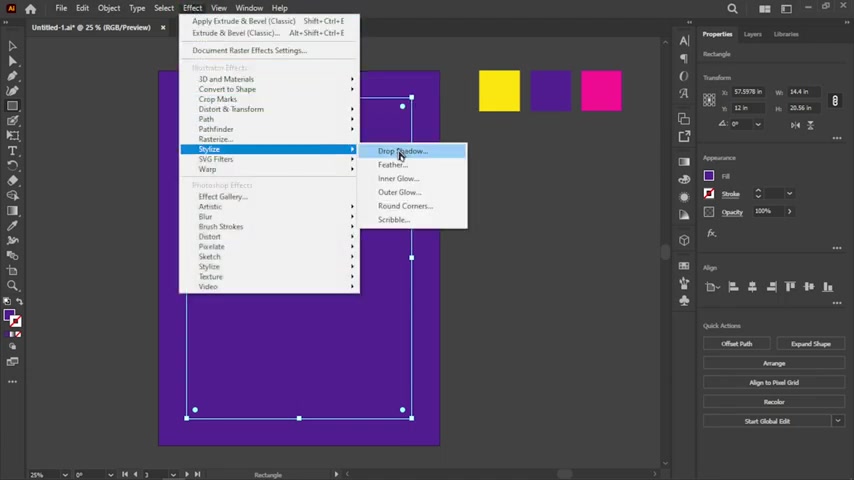The height and width of the screenshot is (480, 854).
Task: Open the Character panel icon
Action: [684, 40]
